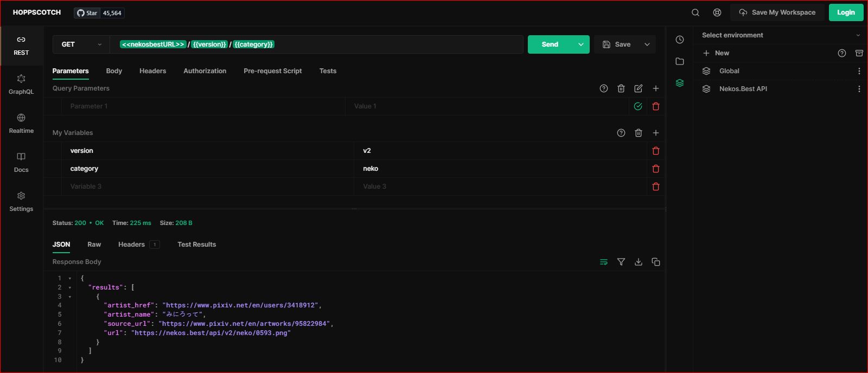Click the HOPPSCOTCH logo text
Viewport: 868px width, 373px height.
37,12
